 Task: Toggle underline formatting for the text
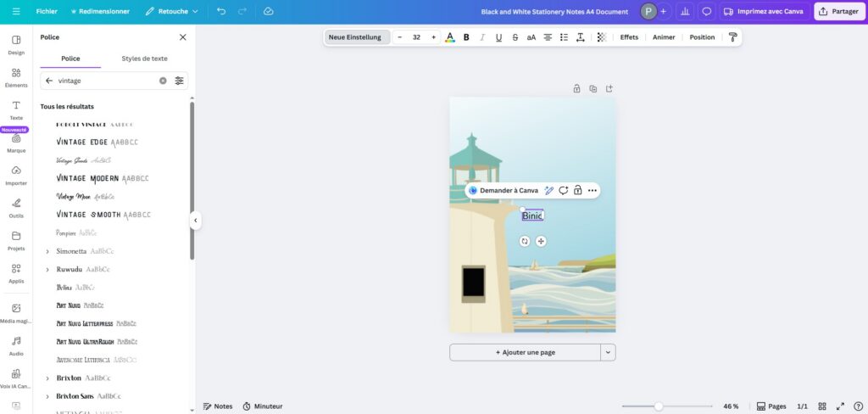498,37
